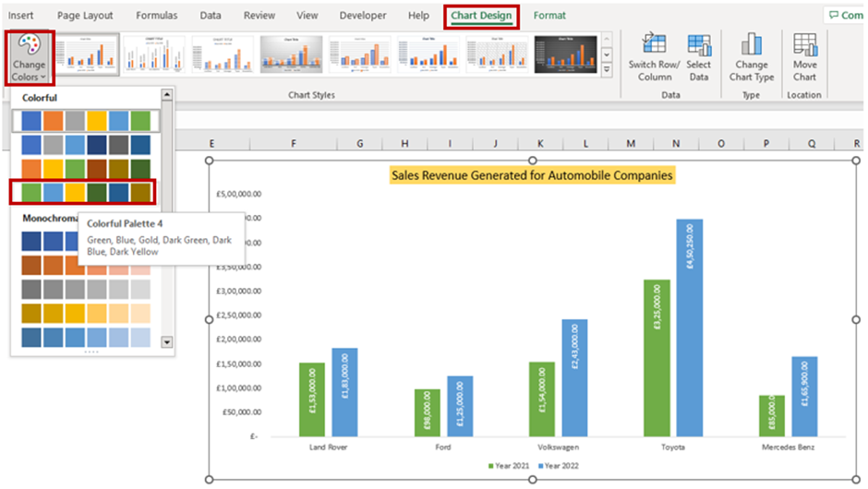Select column F header

[x=294, y=144]
